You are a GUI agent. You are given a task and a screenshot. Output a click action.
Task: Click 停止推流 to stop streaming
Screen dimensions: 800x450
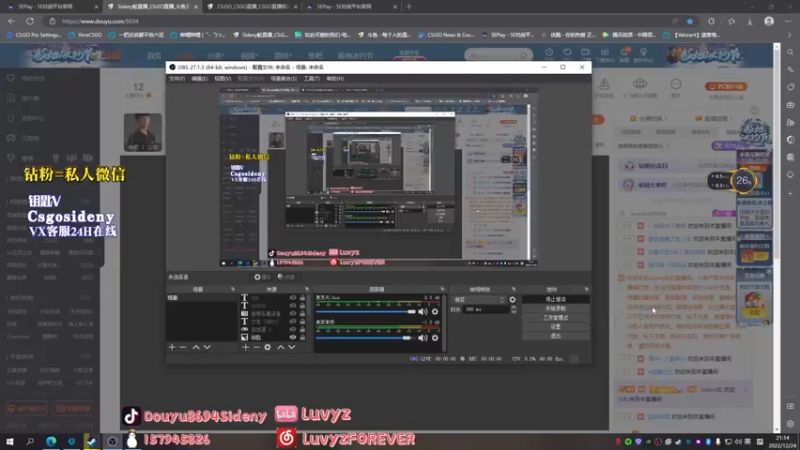(x=556, y=299)
